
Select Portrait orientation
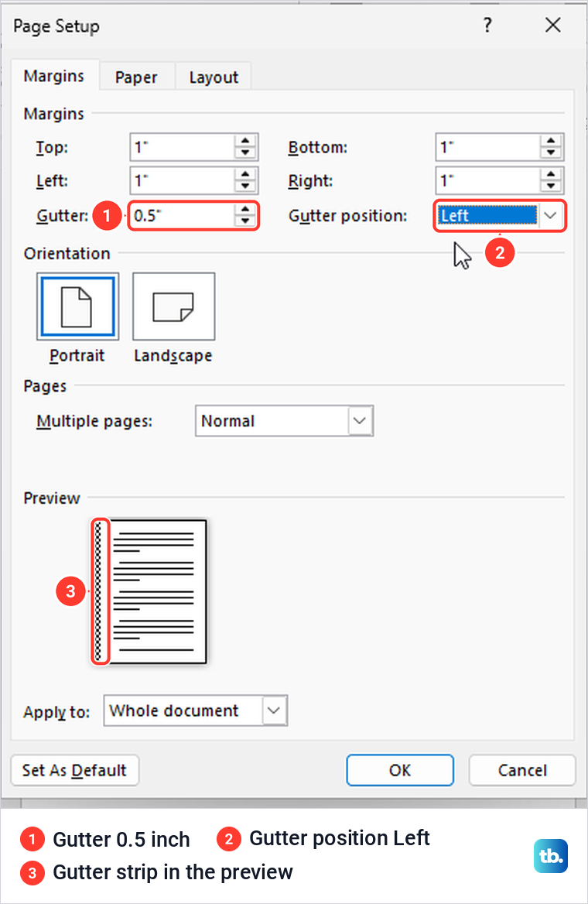pos(78,306)
